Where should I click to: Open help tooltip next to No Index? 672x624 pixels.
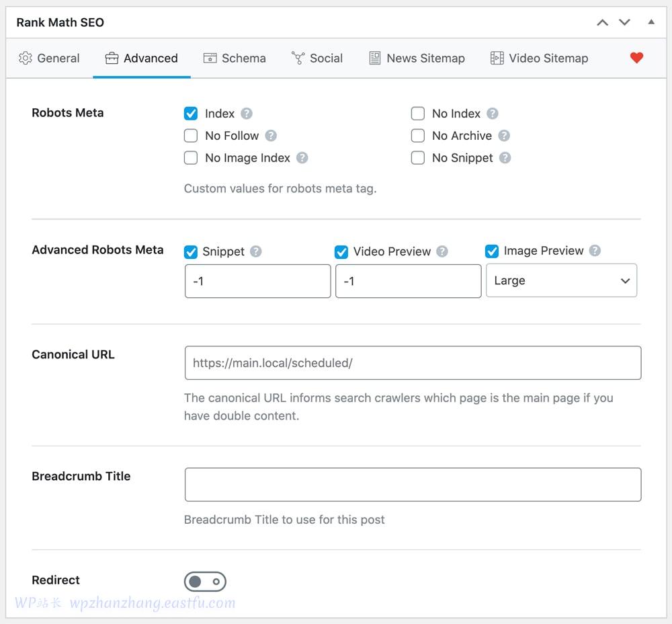tap(493, 114)
